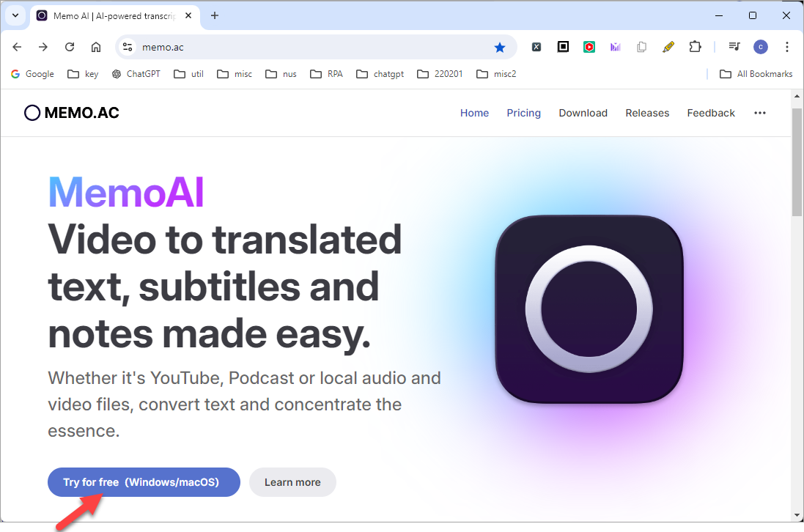This screenshot has width=804, height=532.
Task: Open Chrome three-dot menu
Action: 786,47
